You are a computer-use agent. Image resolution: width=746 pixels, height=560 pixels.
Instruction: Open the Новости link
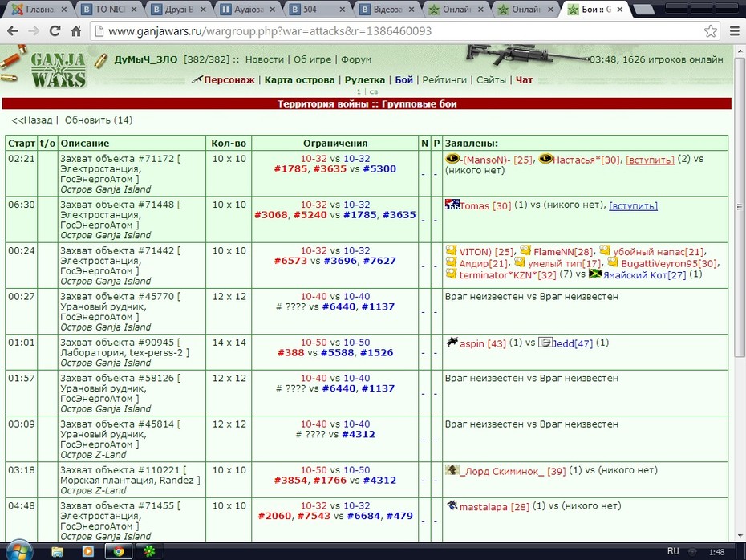[265, 59]
